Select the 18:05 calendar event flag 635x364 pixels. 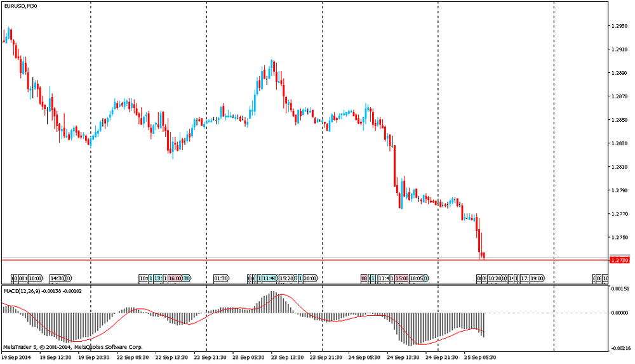point(418,278)
